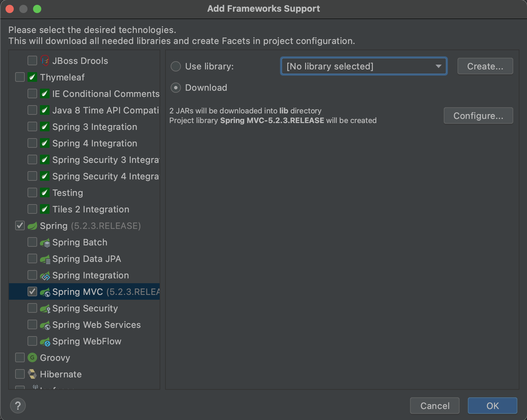527x420 pixels.
Task: Tick the Testing checkbox under Thymeleaf
Action: tap(32, 193)
